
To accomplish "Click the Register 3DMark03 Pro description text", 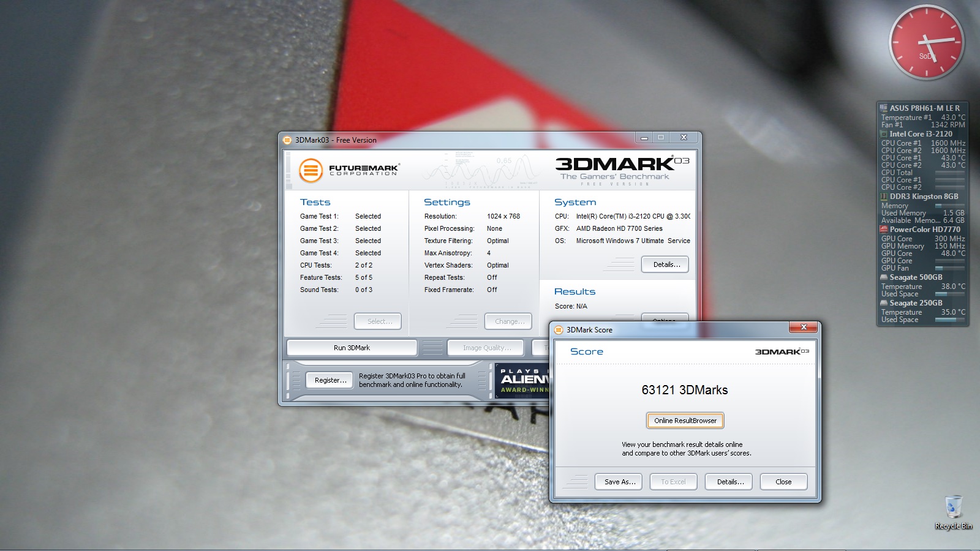I will point(412,380).
